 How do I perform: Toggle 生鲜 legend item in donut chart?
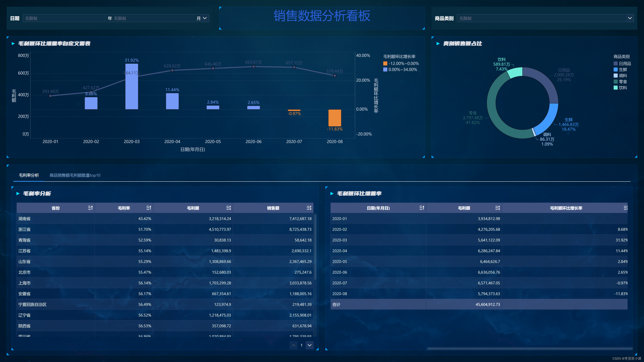tap(620, 69)
